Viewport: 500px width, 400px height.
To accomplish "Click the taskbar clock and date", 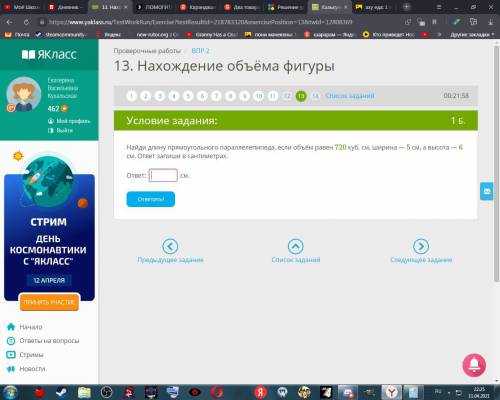I will pos(479,392).
